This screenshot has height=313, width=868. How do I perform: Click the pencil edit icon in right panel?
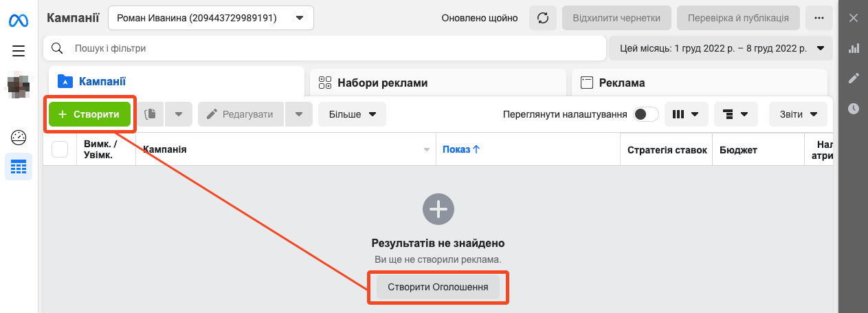click(x=854, y=78)
